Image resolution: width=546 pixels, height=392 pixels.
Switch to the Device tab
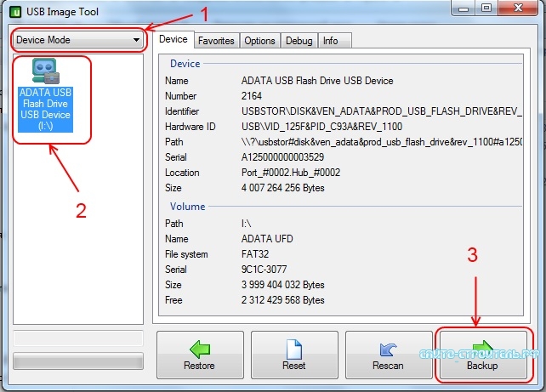click(x=173, y=40)
